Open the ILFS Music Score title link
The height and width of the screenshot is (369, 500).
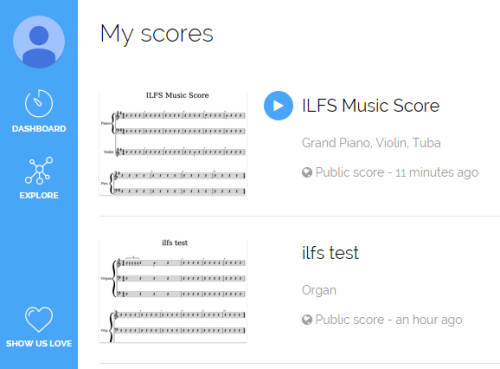tap(370, 106)
